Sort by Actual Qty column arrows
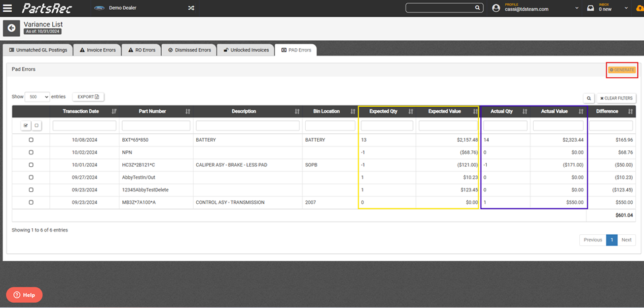Screen dimensions: 644x308 click(x=525, y=111)
